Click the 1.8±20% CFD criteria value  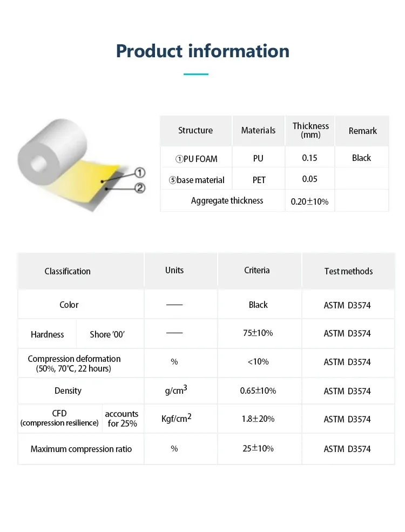click(x=258, y=419)
